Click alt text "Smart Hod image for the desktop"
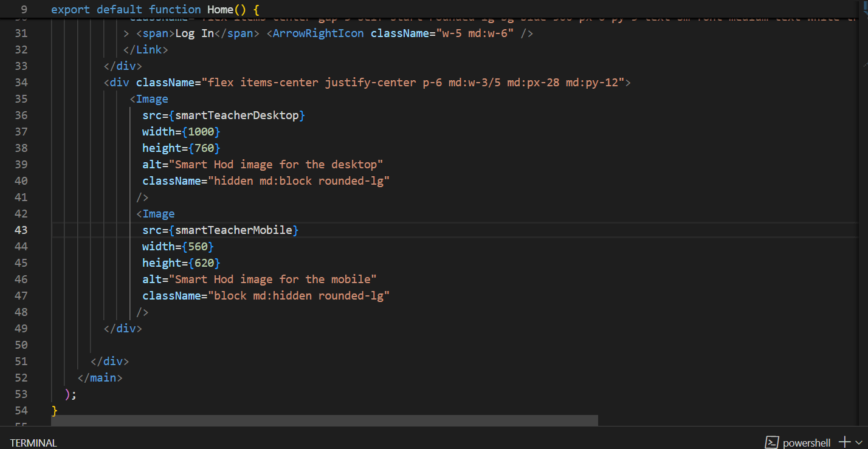Image resolution: width=868 pixels, height=449 pixels. point(277,165)
